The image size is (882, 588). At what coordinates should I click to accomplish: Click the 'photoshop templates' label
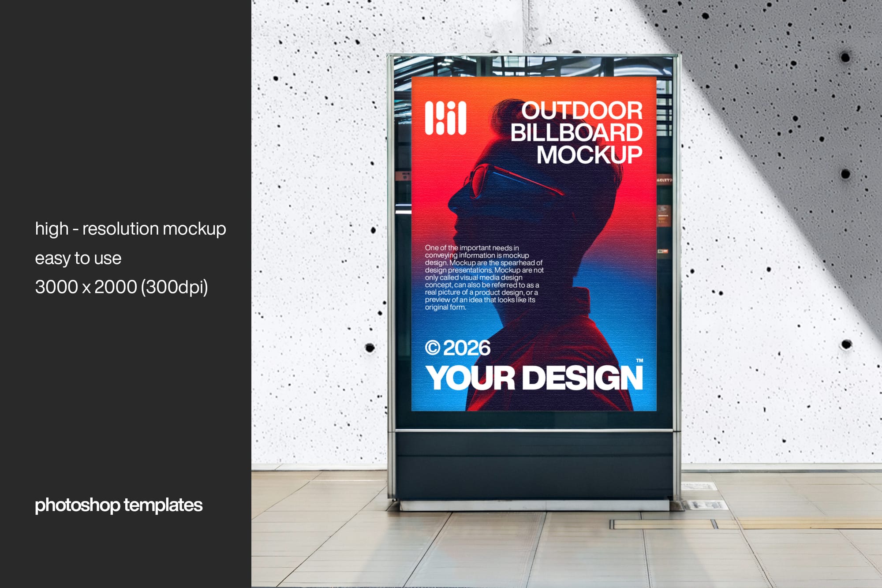point(119,505)
